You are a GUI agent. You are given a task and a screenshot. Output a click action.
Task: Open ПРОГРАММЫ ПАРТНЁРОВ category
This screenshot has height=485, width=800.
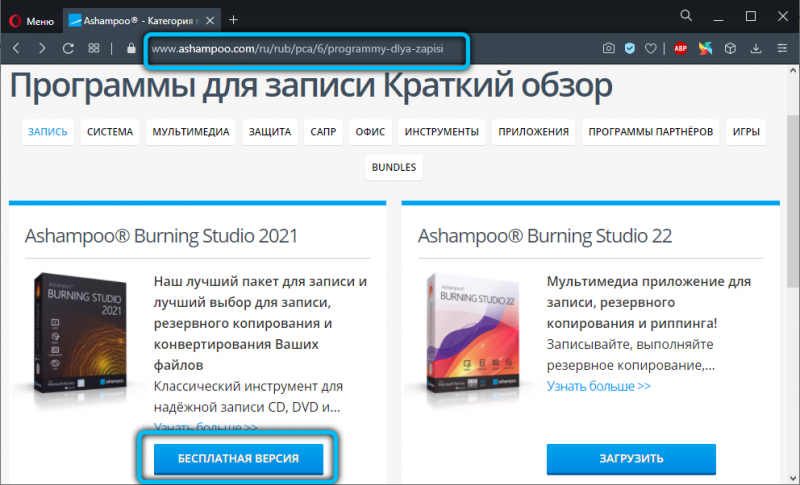pyautogui.click(x=651, y=132)
